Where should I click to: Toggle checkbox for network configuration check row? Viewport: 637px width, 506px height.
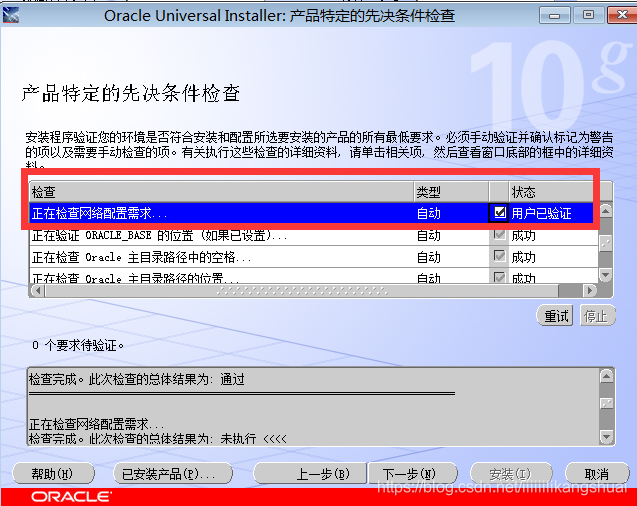point(499,212)
